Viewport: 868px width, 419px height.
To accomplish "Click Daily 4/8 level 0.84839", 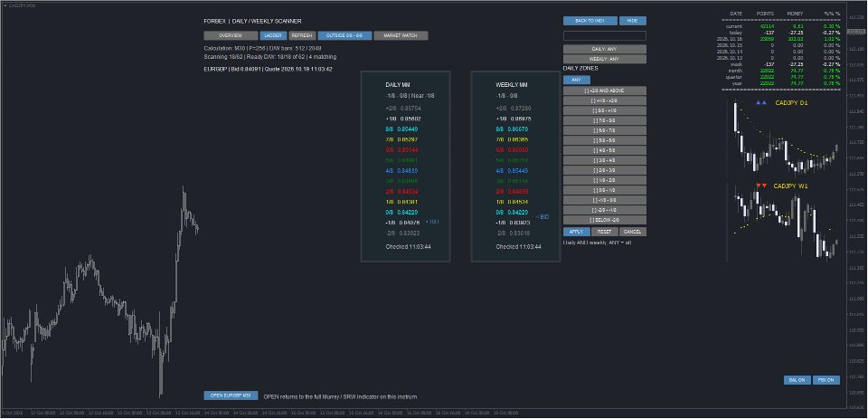I will [401, 171].
